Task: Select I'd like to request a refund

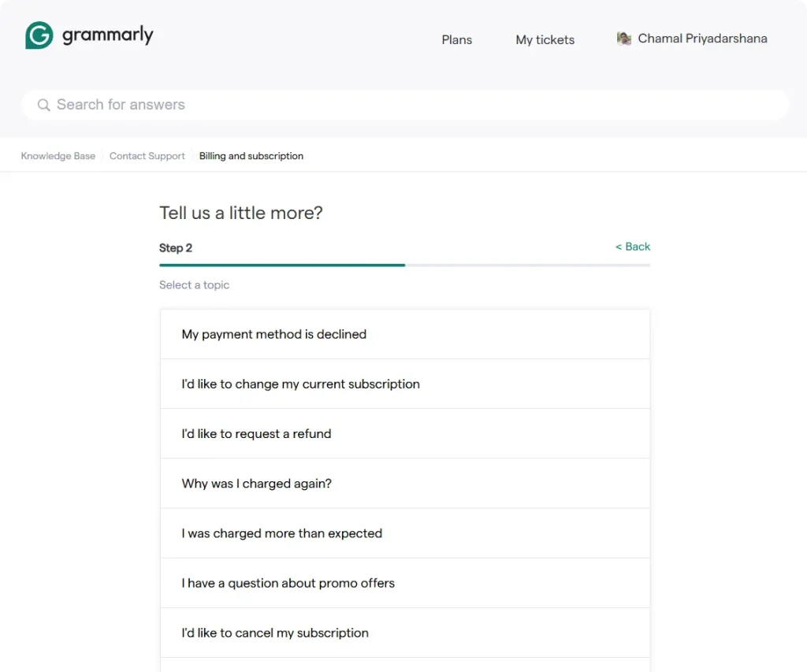Action: pos(404,434)
